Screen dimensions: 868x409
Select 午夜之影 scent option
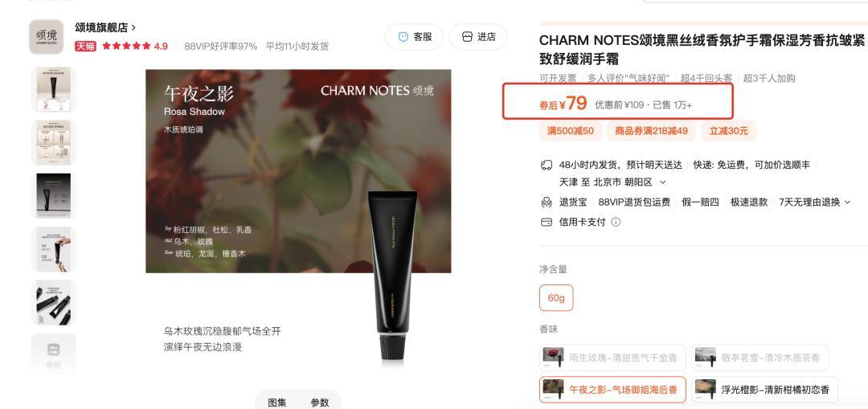612,390
